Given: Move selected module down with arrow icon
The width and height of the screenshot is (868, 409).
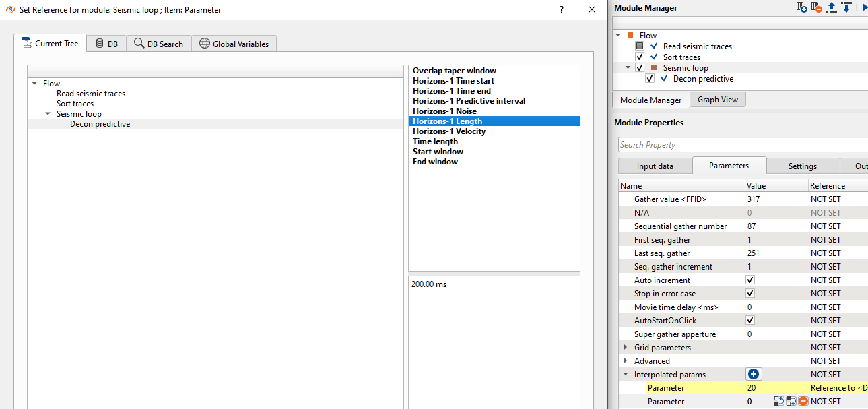Looking at the screenshot, I should pos(846,7).
